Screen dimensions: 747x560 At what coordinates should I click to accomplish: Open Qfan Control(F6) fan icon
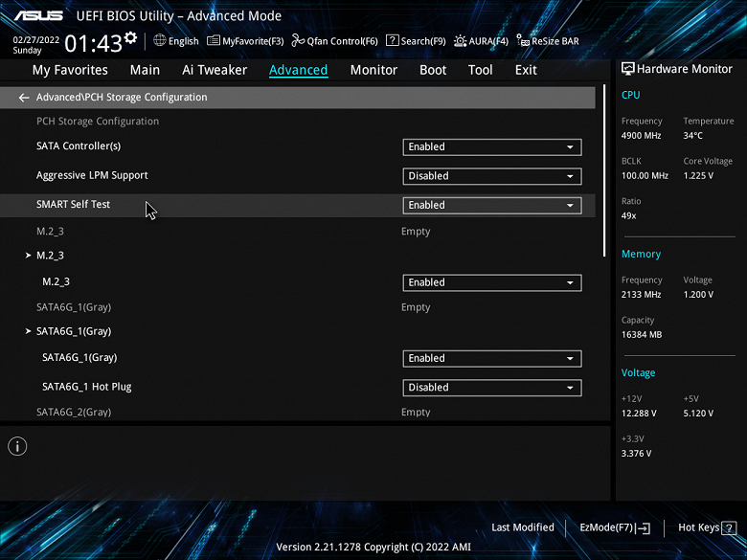coord(298,41)
